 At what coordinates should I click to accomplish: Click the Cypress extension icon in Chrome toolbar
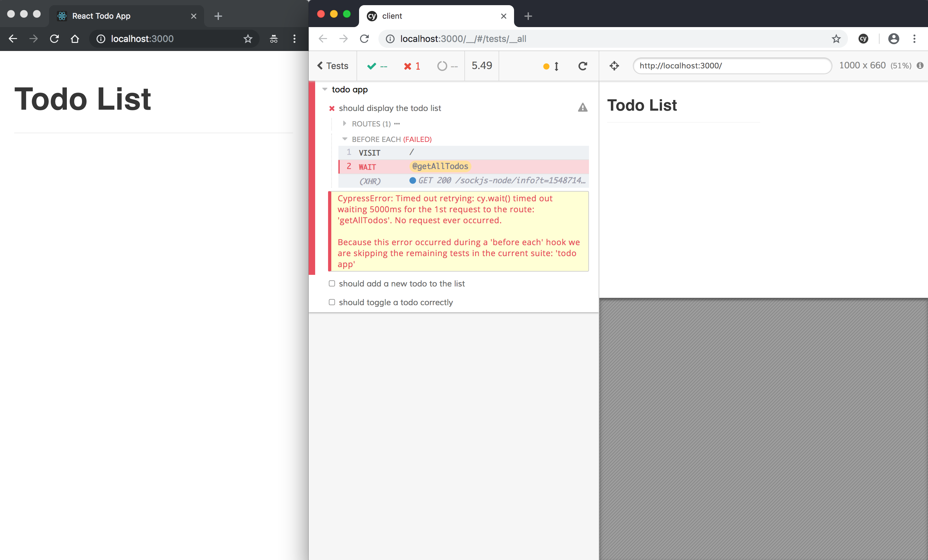(x=863, y=39)
